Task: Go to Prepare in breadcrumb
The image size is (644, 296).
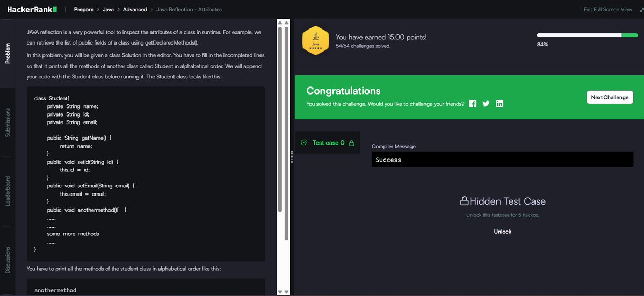Action: (84, 10)
